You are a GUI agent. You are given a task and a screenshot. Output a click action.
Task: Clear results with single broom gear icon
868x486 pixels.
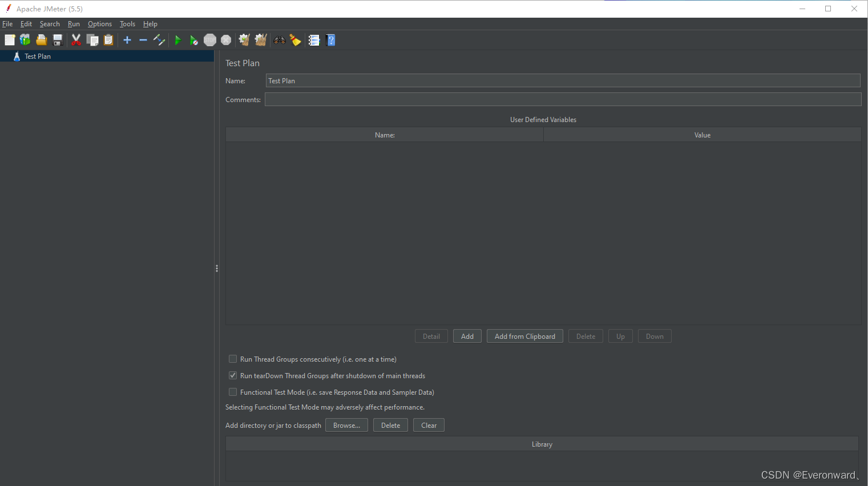click(x=244, y=40)
